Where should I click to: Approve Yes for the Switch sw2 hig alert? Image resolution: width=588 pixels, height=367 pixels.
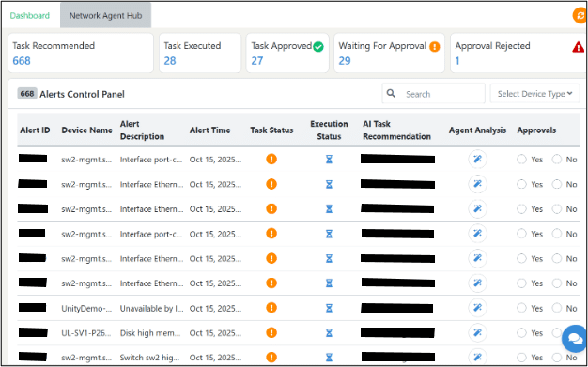click(521, 358)
